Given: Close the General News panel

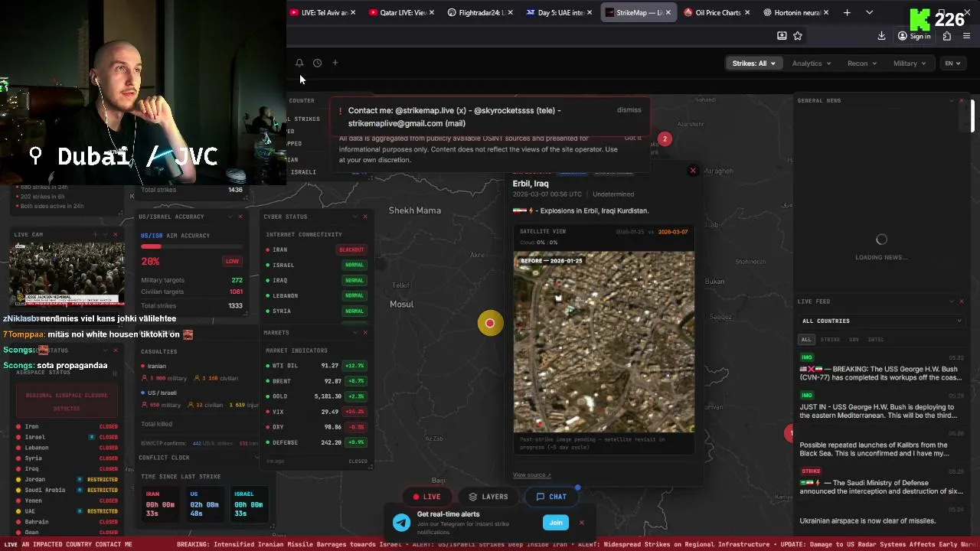Looking at the screenshot, I should point(962,100).
